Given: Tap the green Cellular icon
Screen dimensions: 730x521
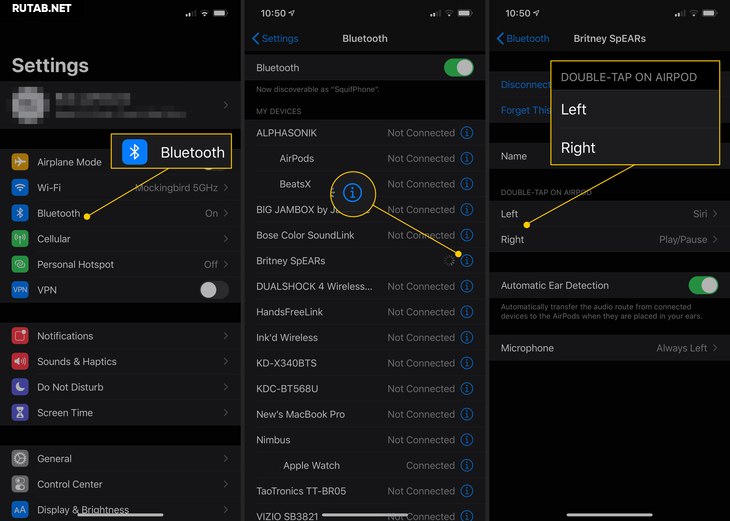Looking at the screenshot, I should [20, 238].
